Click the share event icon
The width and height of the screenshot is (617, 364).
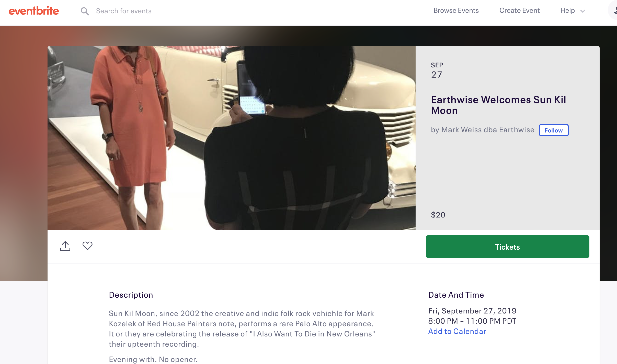pos(65,246)
